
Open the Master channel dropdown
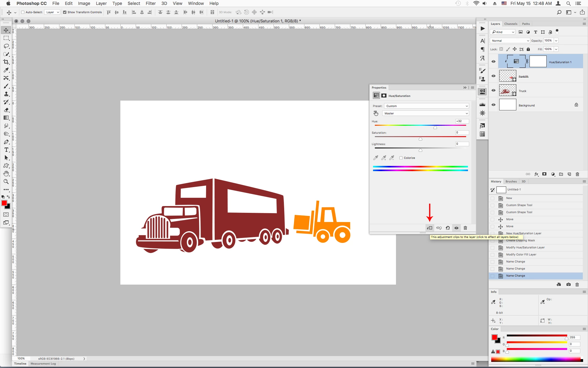click(x=426, y=113)
